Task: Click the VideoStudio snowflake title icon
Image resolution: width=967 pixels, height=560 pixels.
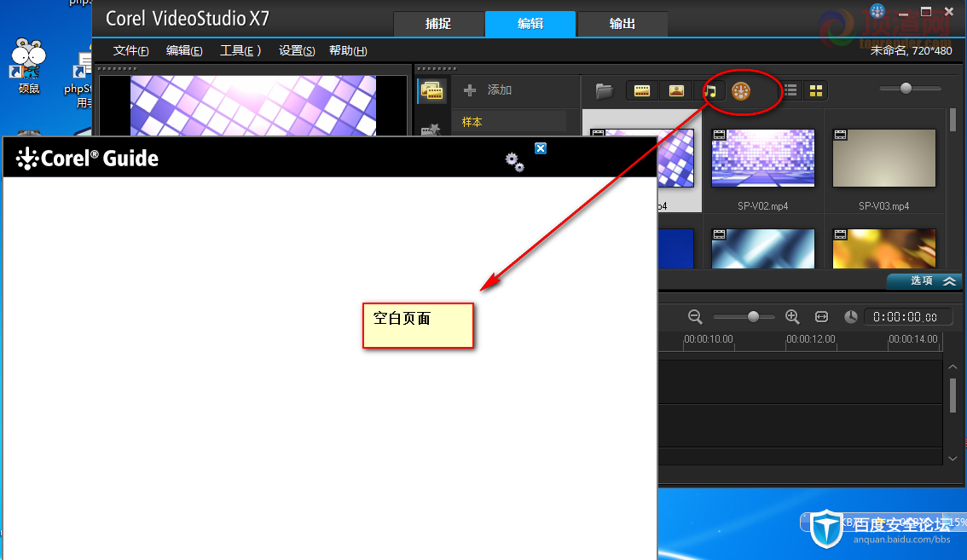Action: (x=877, y=11)
